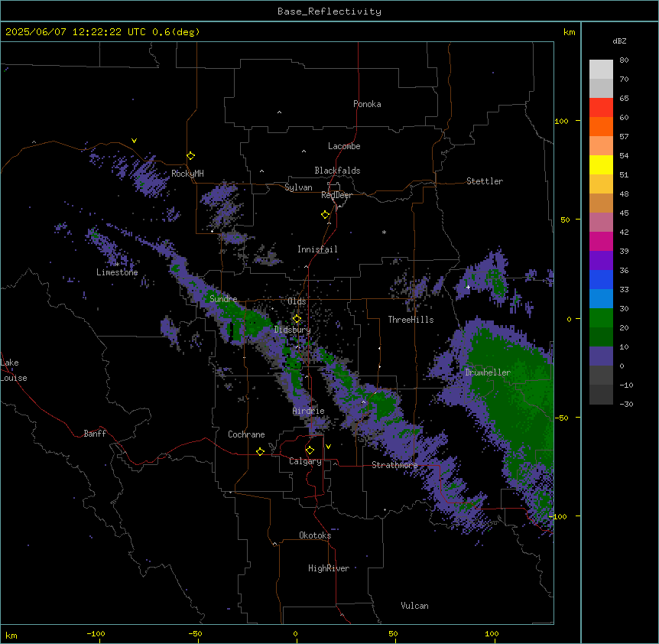Click the Drumheller label
The width and height of the screenshot is (659, 644).
(x=488, y=372)
